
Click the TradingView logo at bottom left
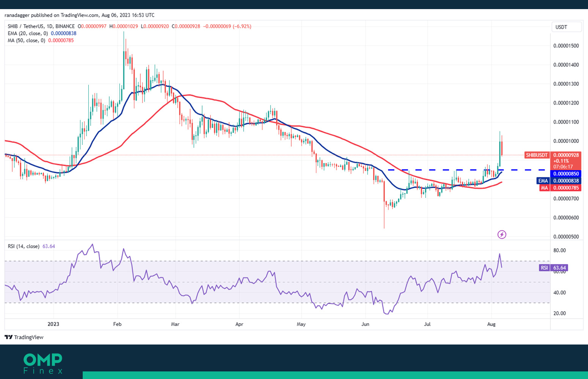pyautogui.click(x=24, y=337)
